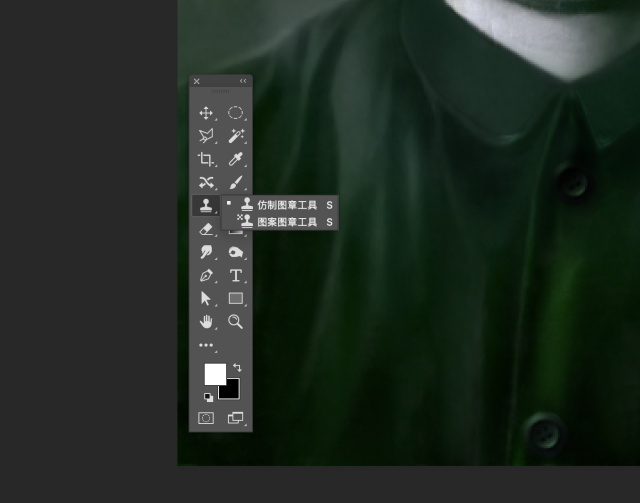Reset to default black and white colors
Screen dimensions: 640x503
208,396
